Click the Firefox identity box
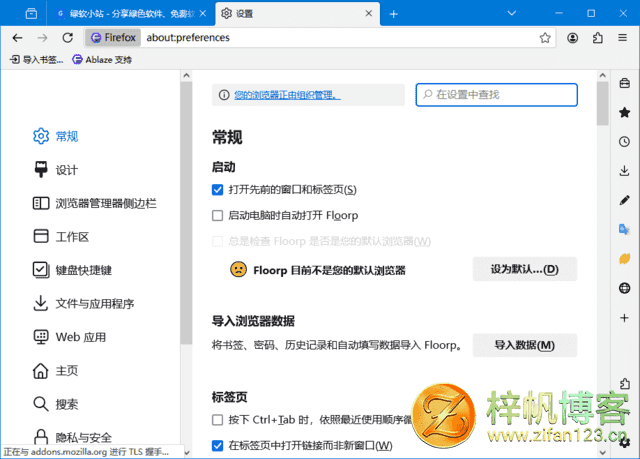Screen dimensions: 640x459 (x=113, y=38)
